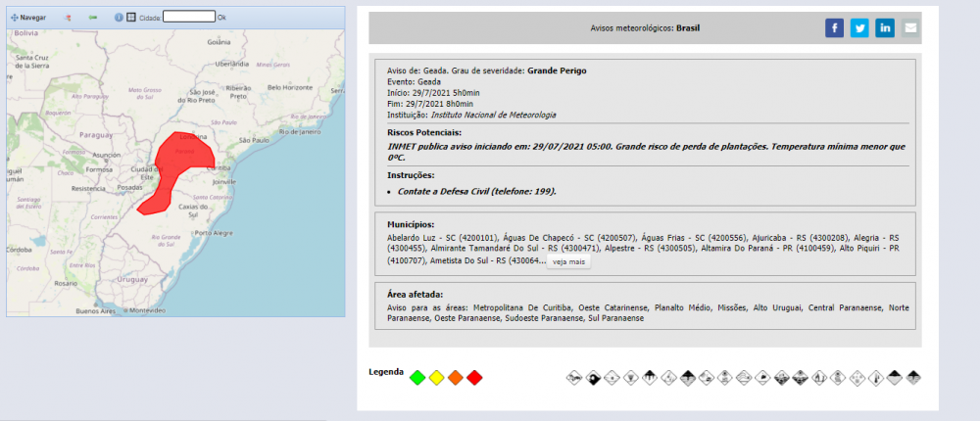Click the zoom tool icon next to Navegar
Image resolution: width=980 pixels, height=421 pixels.
(68, 18)
